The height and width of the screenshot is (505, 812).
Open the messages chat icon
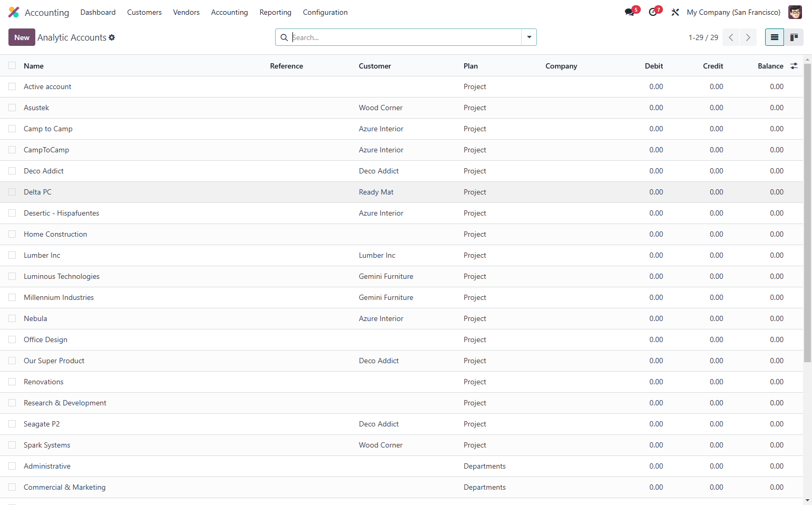point(630,12)
